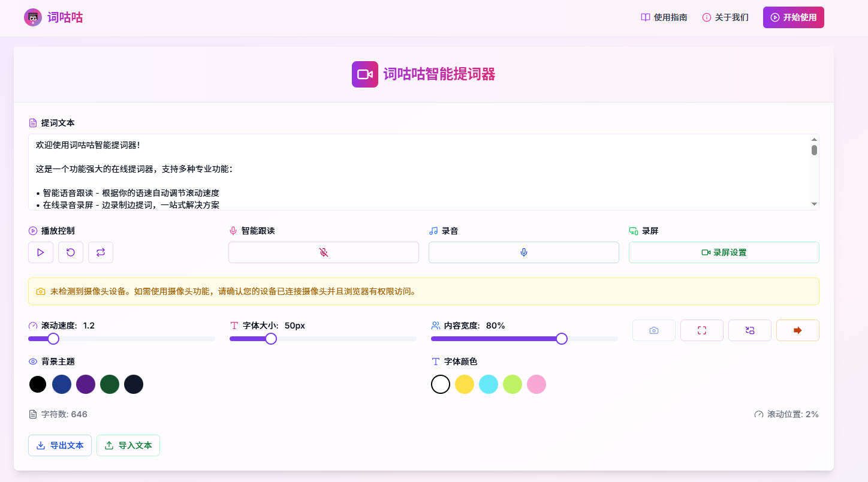Unmute the 智能跟读 microphone
Viewport: 868px width, 482px height.
(323, 252)
